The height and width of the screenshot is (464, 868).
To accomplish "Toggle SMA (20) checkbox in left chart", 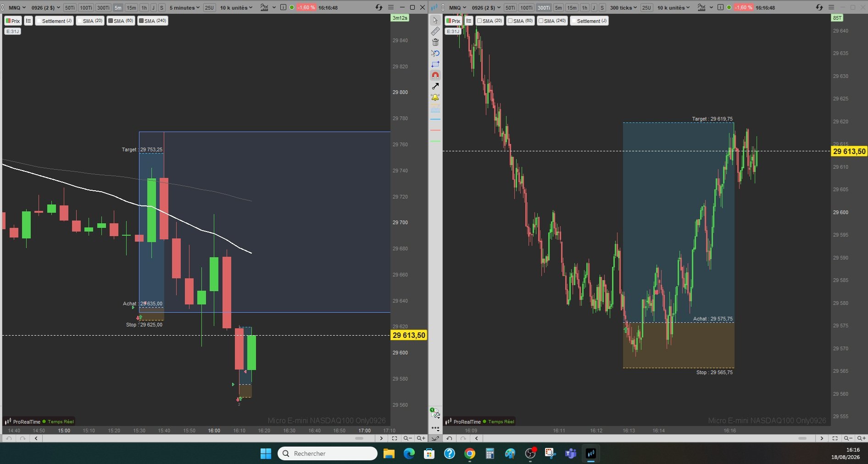I will pyautogui.click(x=80, y=21).
